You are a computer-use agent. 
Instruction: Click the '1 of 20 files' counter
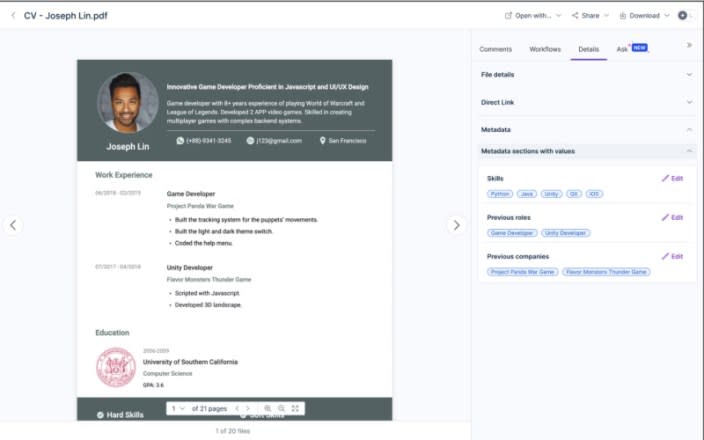(x=233, y=431)
